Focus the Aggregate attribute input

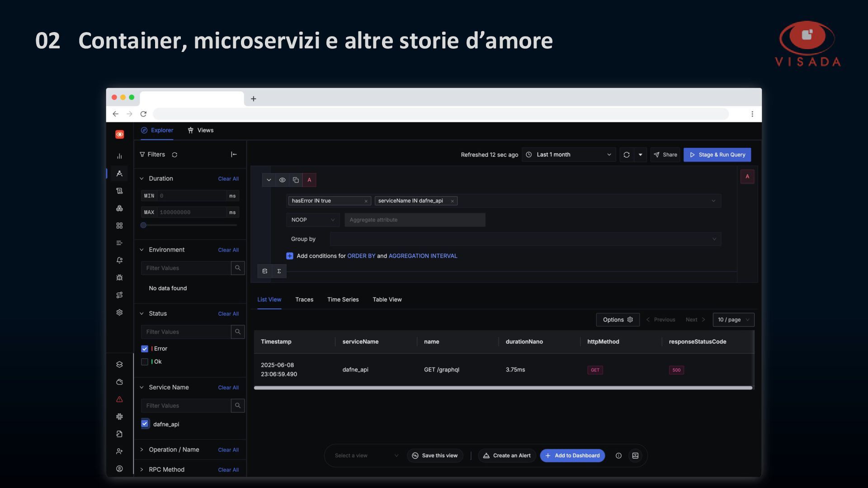click(x=415, y=220)
